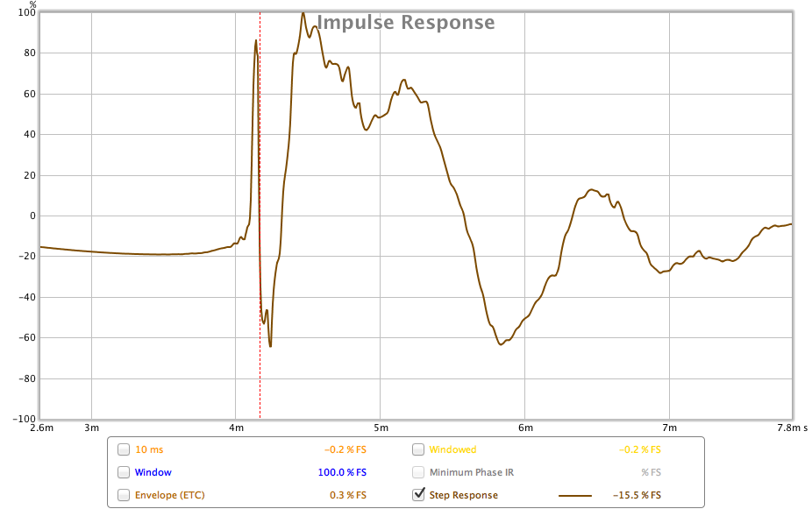Enable the 10 ms trace checkbox

tap(124, 449)
